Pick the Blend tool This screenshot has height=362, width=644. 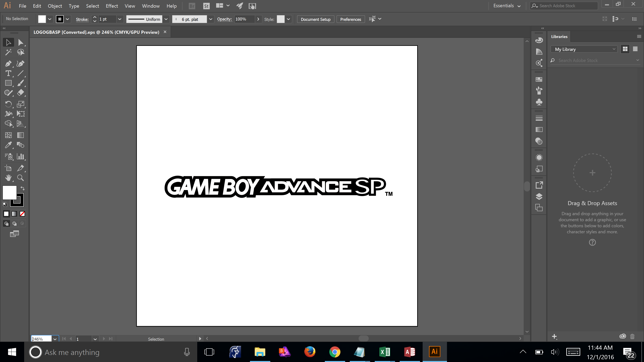(x=21, y=145)
